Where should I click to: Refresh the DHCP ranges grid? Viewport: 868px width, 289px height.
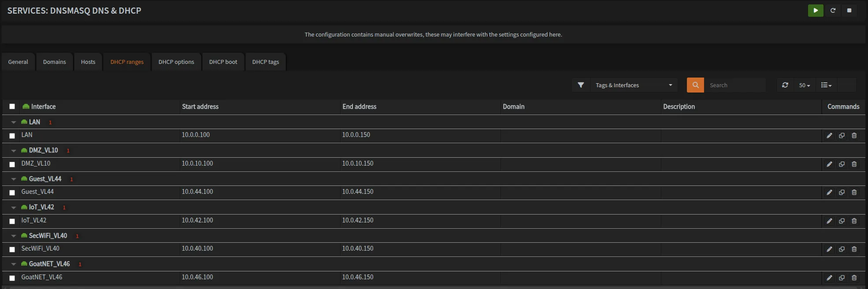[x=785, y=85]
